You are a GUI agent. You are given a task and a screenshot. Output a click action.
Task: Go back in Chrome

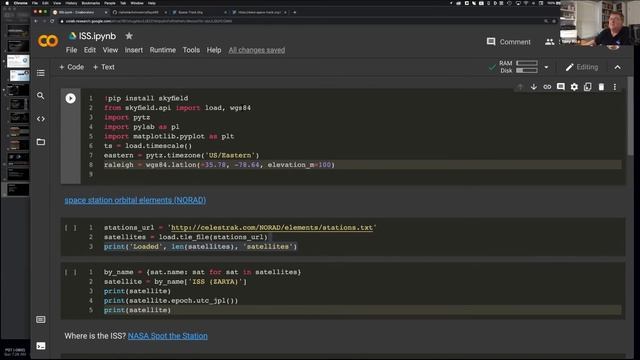pos(36,21)
